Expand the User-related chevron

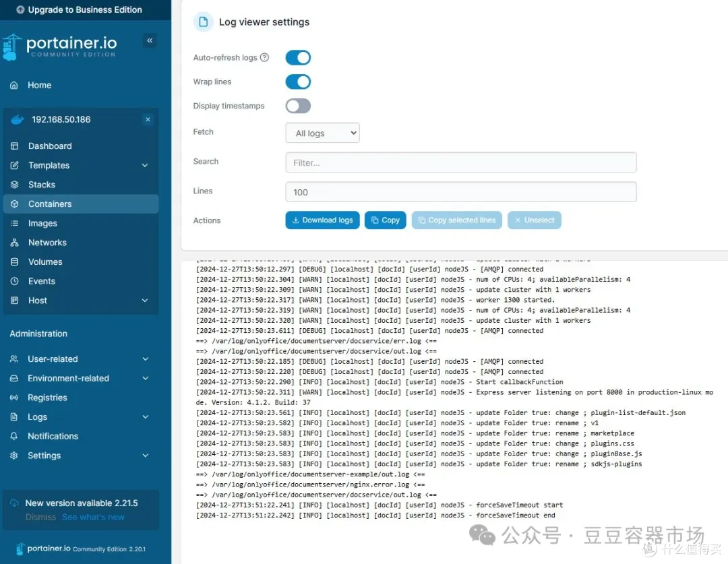coord(146,359)
